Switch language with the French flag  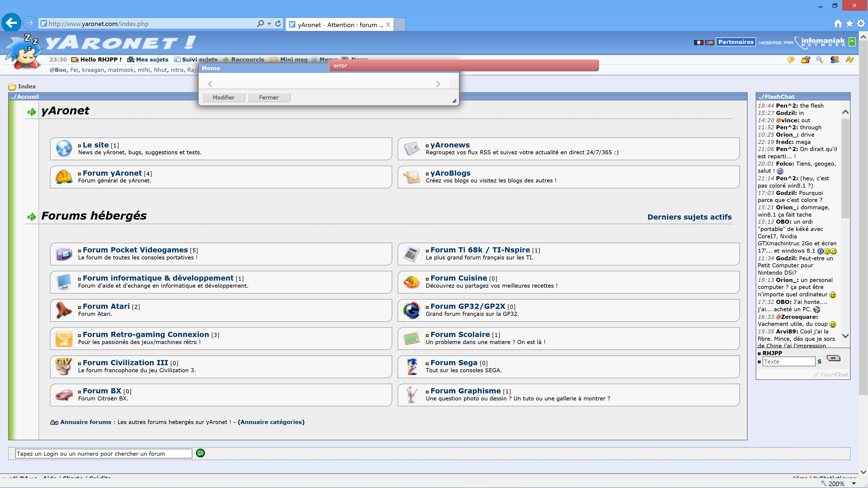(x=698, y=42)
